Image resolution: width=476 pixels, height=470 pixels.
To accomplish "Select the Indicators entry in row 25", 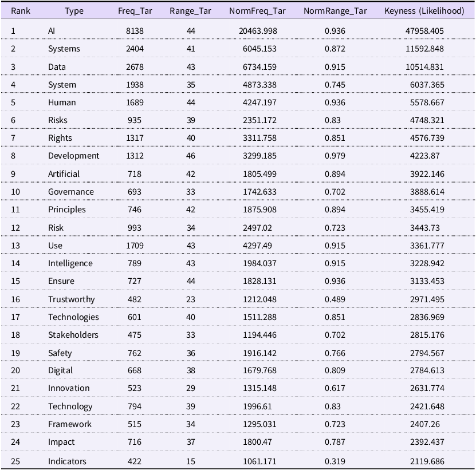I will pos(67,461).
